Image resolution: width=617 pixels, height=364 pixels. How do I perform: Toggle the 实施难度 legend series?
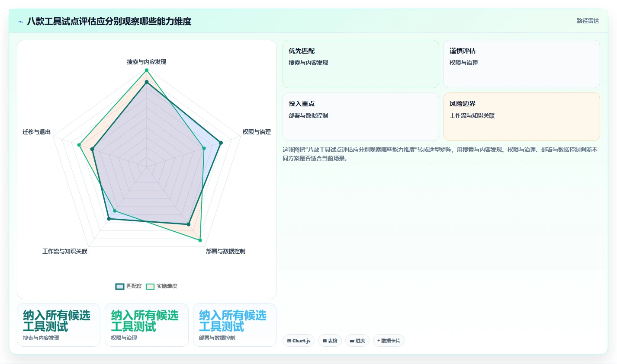pos(162,286)
